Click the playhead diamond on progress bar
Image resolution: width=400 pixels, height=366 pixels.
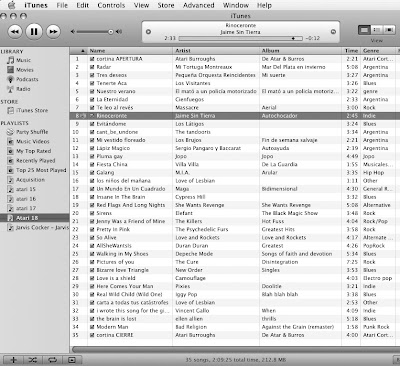click(293, 38)
